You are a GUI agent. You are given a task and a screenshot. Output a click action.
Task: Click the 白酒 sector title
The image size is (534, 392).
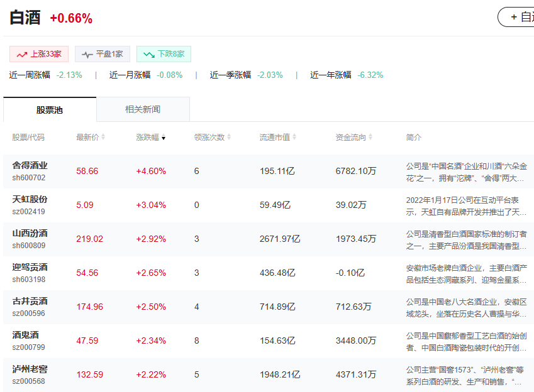(25, 18)
